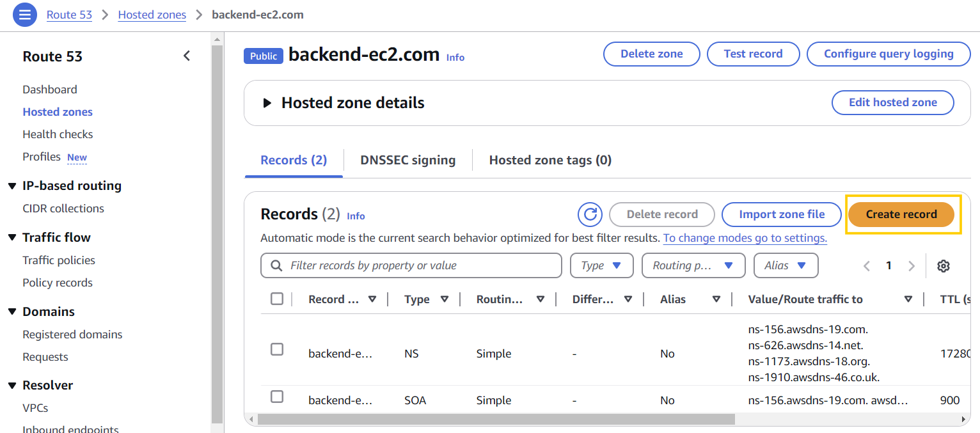Open Policy records in sidebar
The image size is (980, 433).
(x=58, y=283)
